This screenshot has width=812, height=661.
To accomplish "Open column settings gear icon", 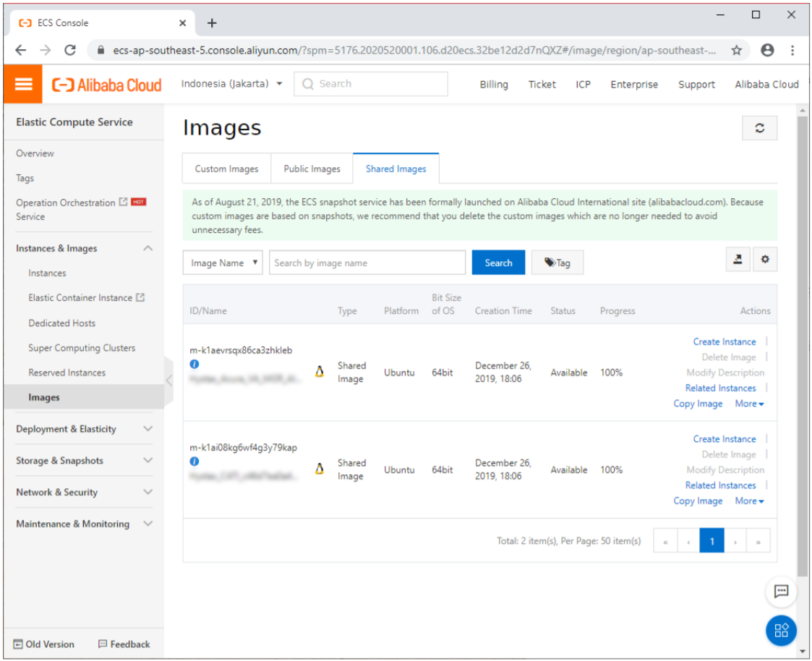I will [x=765, y=260].
